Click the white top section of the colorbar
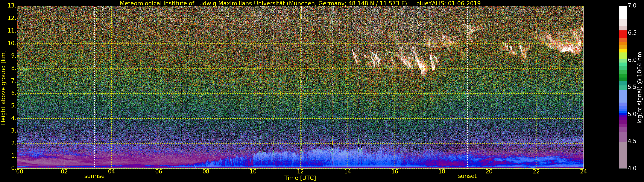The image size is (644, 182). [623, 12]
